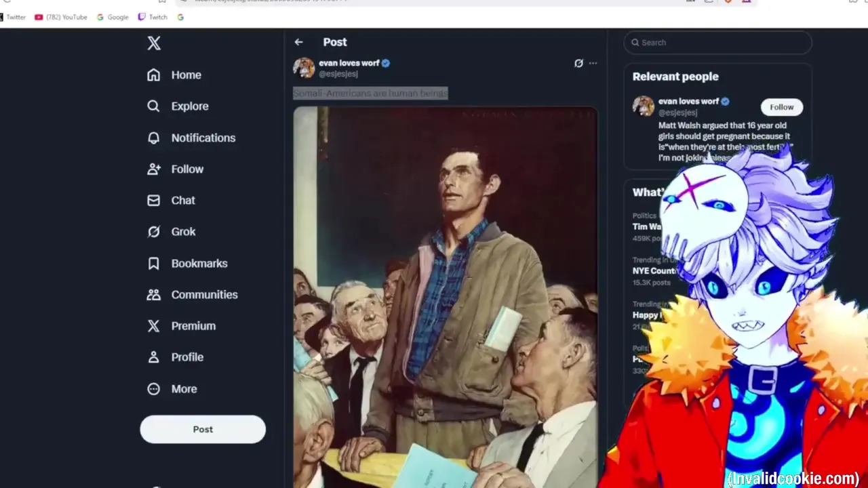Open Grok from the sidebar
868x488 pixels.
coord(172,231)
